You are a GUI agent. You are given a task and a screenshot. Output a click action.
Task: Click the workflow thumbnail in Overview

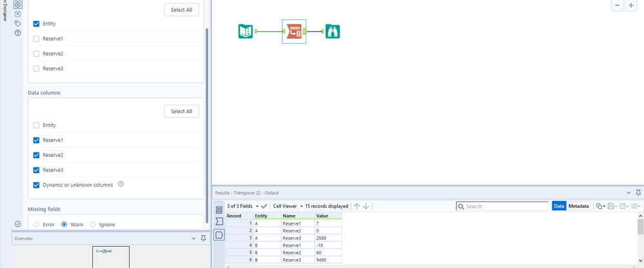pos(104,251)
